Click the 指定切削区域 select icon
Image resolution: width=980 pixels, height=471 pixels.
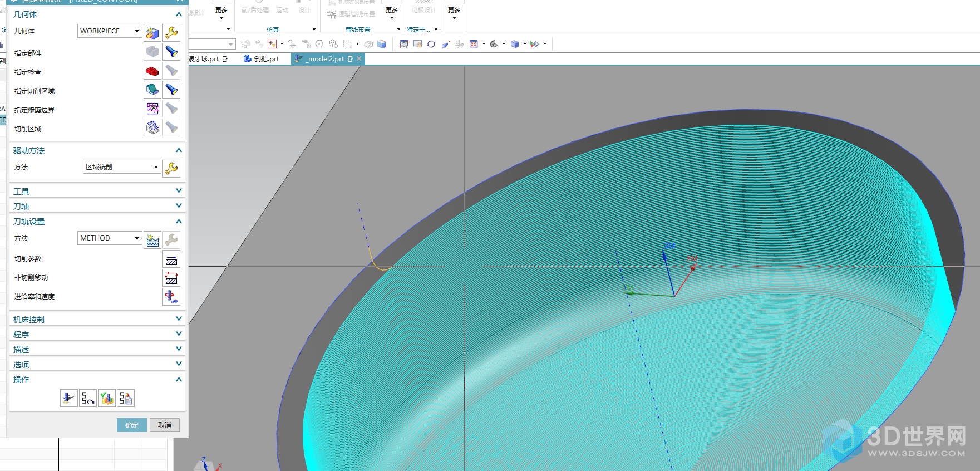152,90
